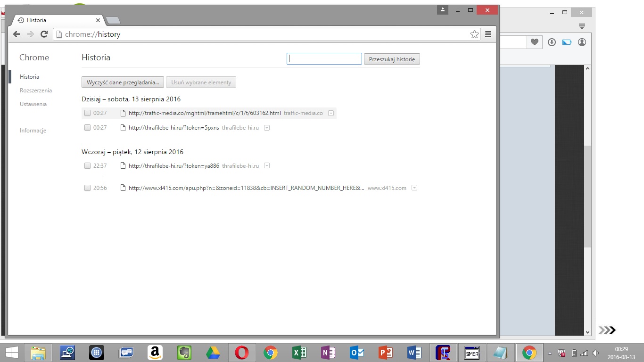This screenshot has width=644, height=362.
Task: Reload the chrome://history page
Action: coord(44,34)
